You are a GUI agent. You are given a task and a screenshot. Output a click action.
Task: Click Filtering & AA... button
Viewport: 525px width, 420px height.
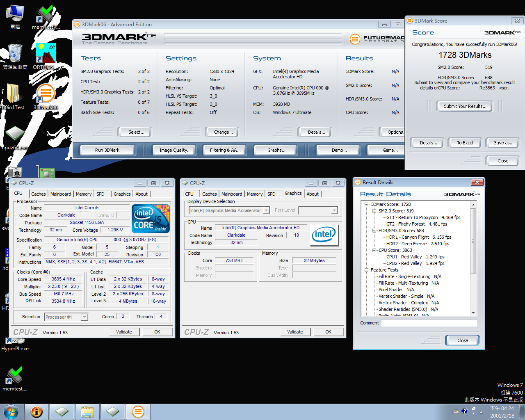coord(226,150)
